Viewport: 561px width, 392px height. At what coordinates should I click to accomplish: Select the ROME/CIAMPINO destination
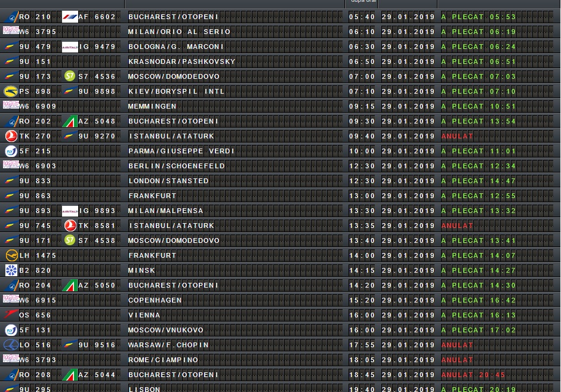pos(163,360)
